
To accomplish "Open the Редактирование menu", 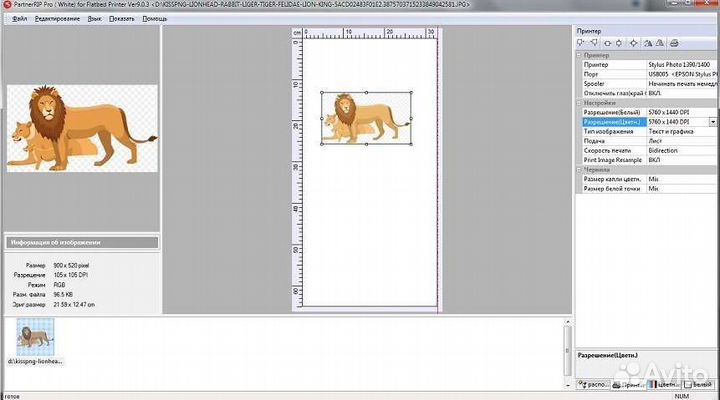I will pos(57,18).
